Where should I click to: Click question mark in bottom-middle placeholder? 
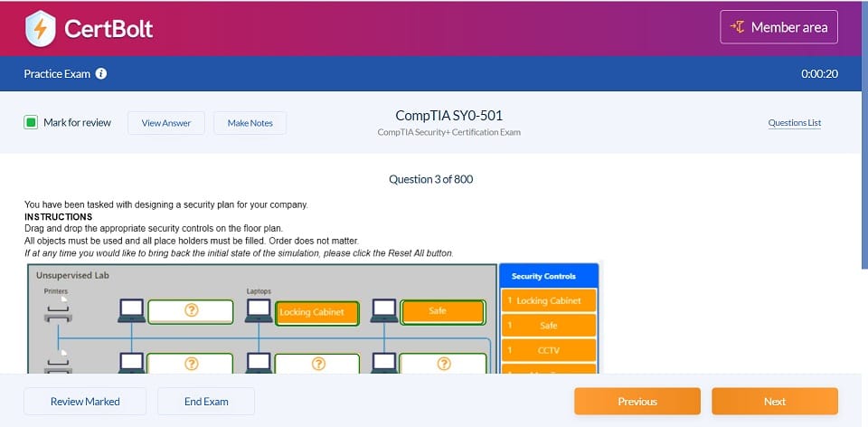pos(317,363)
